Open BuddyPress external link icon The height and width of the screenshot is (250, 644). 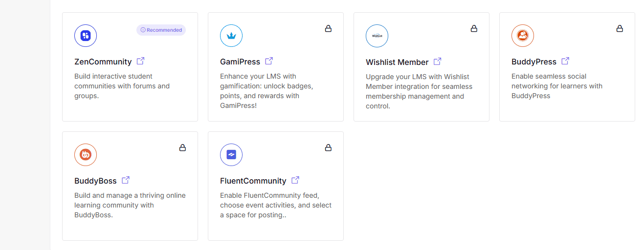(565, 61)
